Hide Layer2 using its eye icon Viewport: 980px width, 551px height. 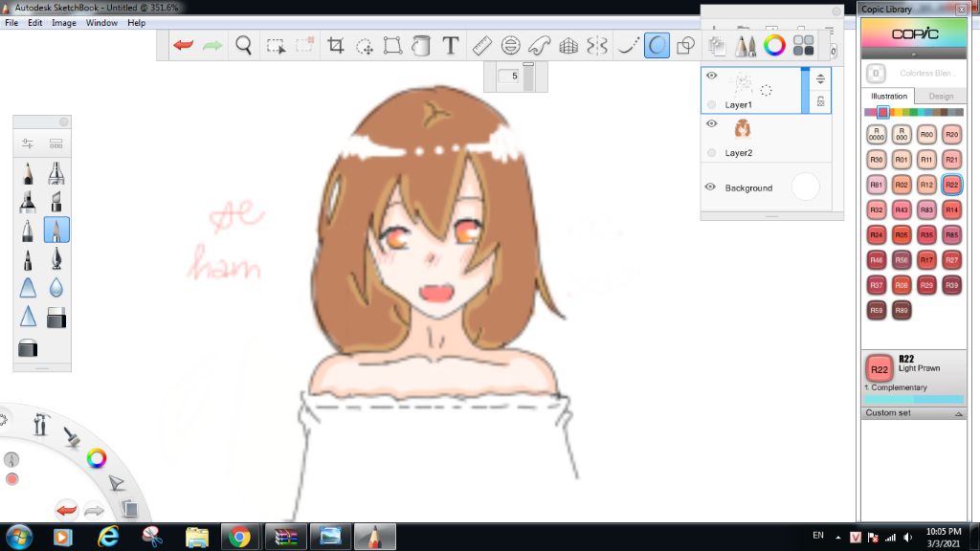[711, 123]
